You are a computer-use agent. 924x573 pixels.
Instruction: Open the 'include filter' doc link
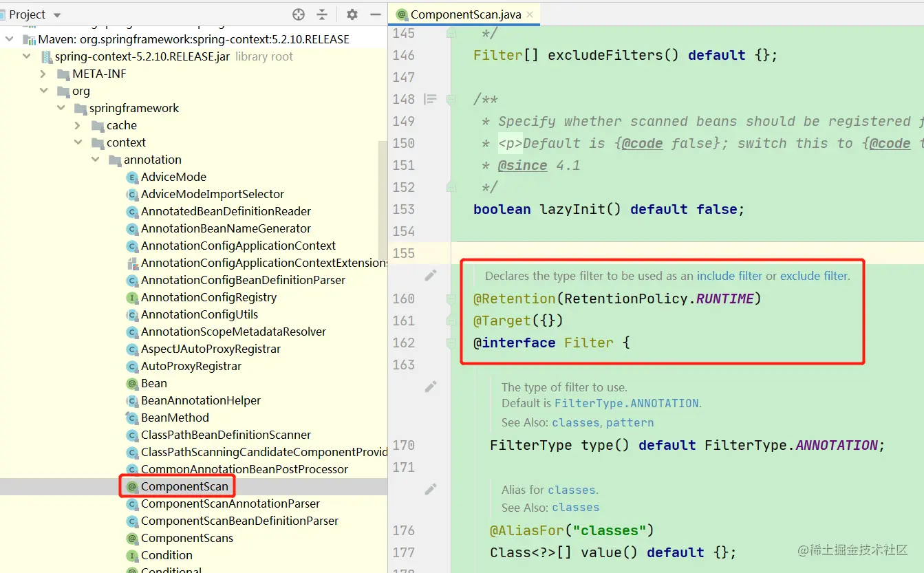(729, 276)
